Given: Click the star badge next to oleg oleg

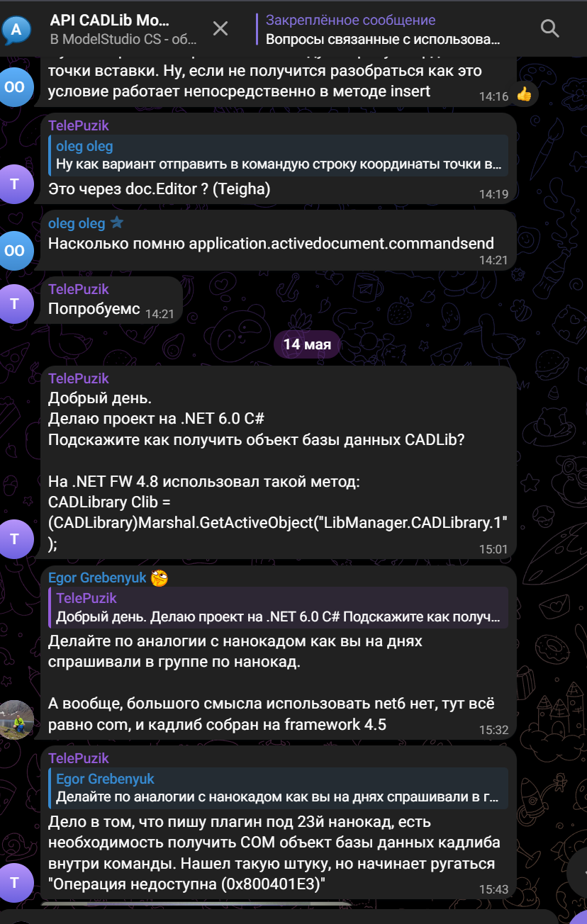Looking at the screenshot, I should pyautogui.click(x=117, y=222).
